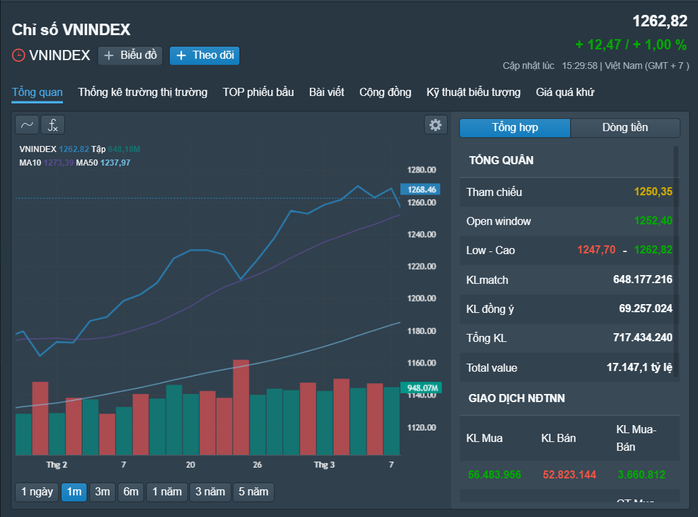Screen dimensions: 698x517
Task: Select 1 năm time range
Action: coord(167,492)
